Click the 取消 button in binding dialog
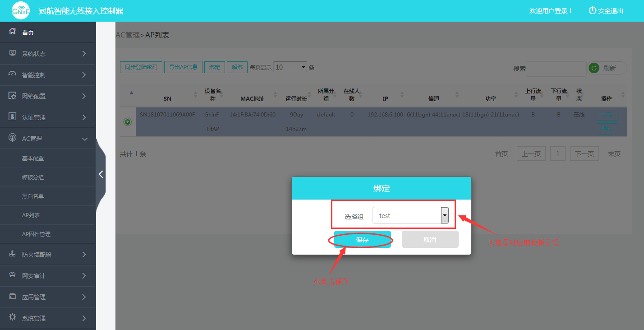The width and height of the screenshot is (644, 330). coord(430,240)
